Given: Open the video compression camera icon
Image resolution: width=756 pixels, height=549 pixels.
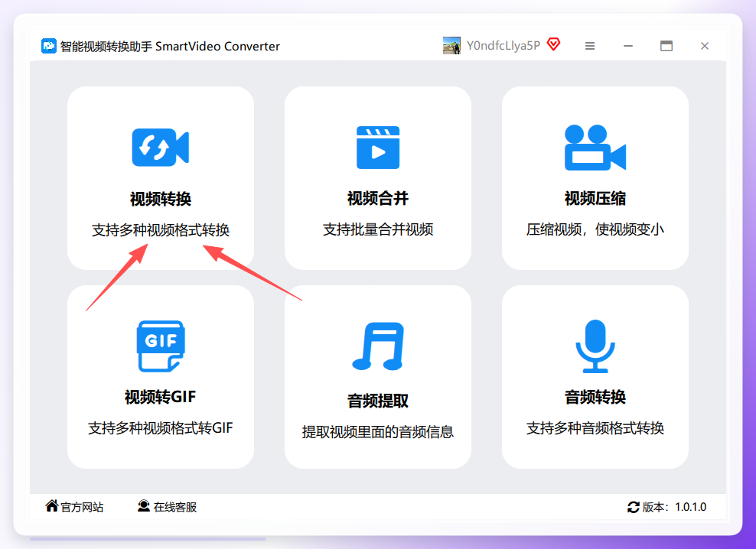Looking at the screenshot, I should tap(595, 148).
